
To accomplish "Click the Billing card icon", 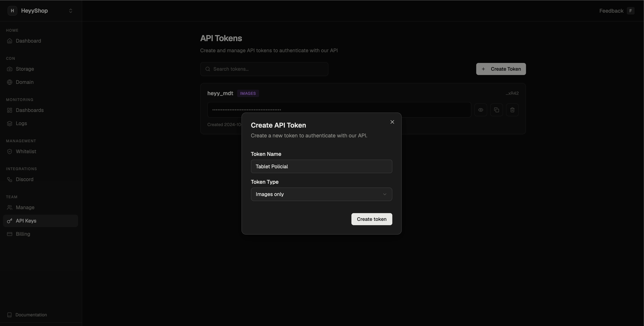I will (10, 234).
